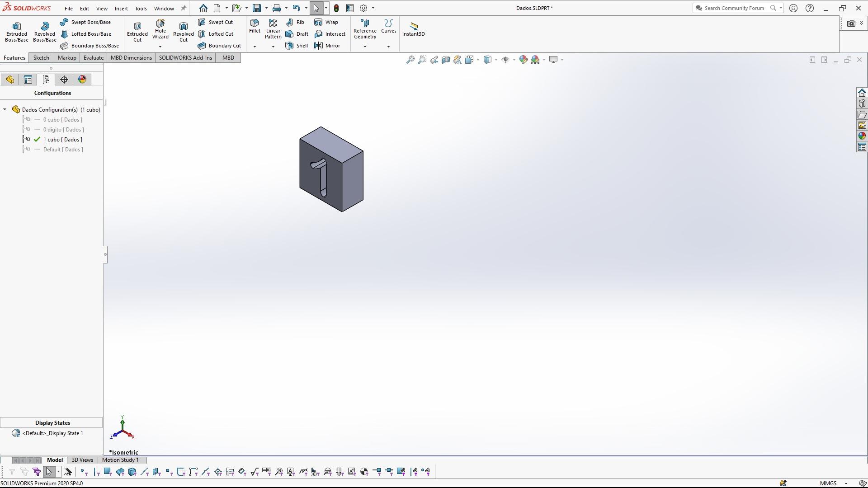868x488 pixels.
Task: Click the Print button
Action: coord(277,8)
